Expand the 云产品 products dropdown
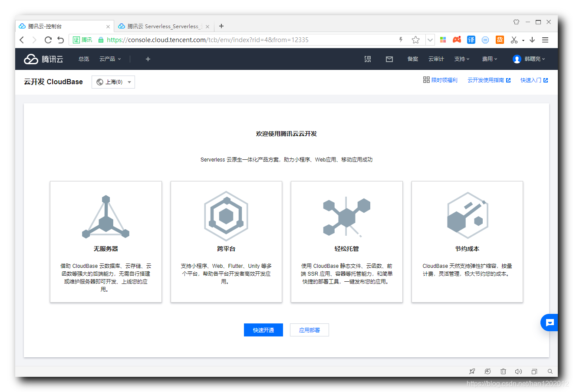573x392 pixels. click(x=110, y=59)
